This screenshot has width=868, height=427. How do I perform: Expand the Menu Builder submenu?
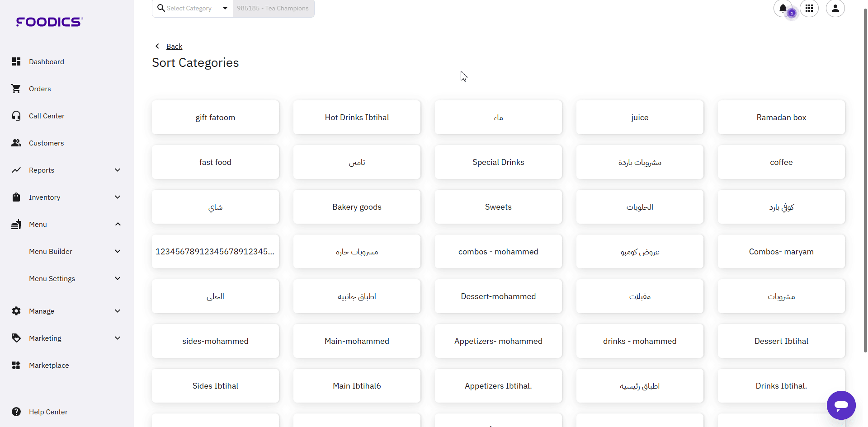(x=118, y=251)
